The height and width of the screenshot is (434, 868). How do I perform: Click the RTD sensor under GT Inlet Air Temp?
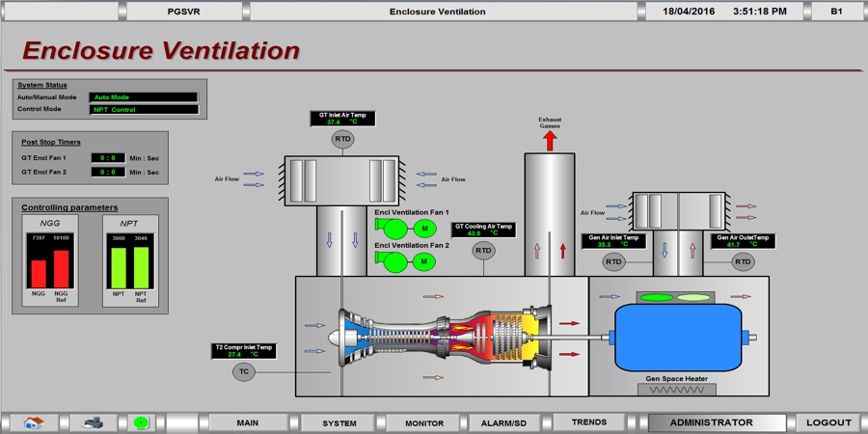pos(343,140)
